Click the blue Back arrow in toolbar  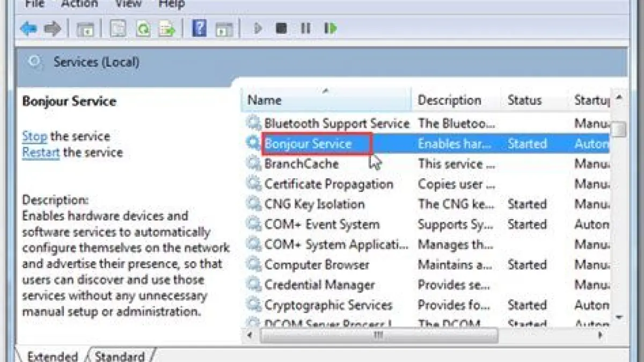click(x=28, y=28)
